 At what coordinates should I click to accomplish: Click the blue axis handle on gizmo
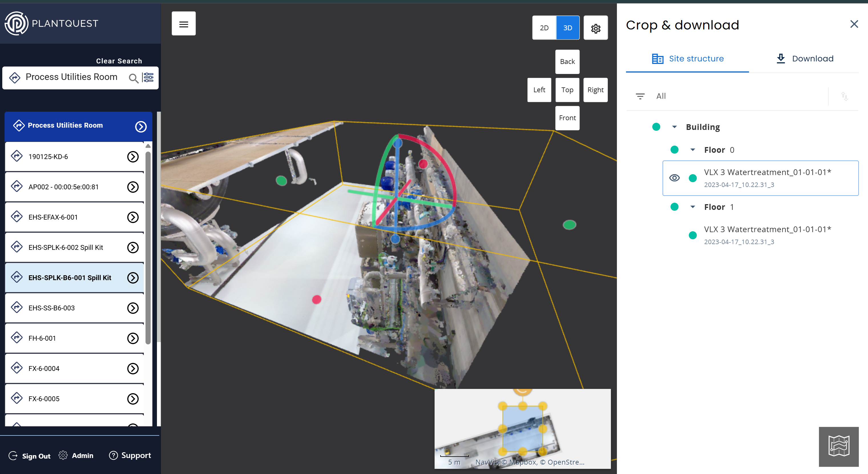[398, 143]
